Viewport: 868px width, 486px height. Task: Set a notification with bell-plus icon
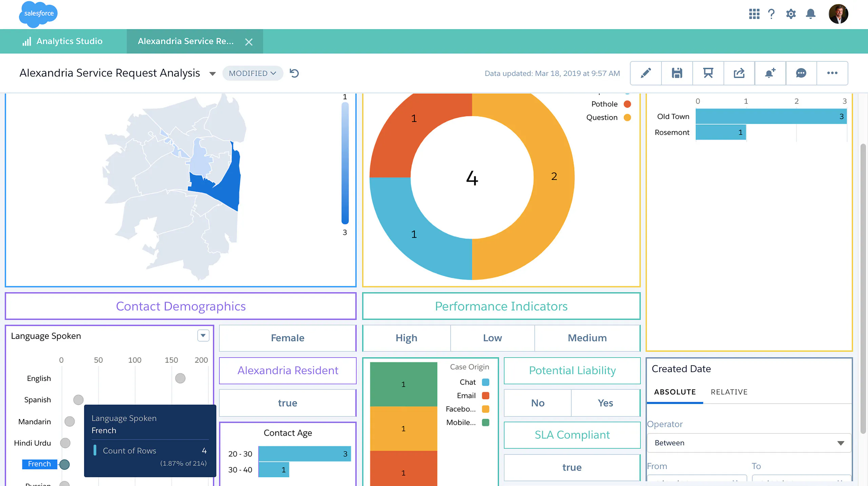(x=770, y=73)
